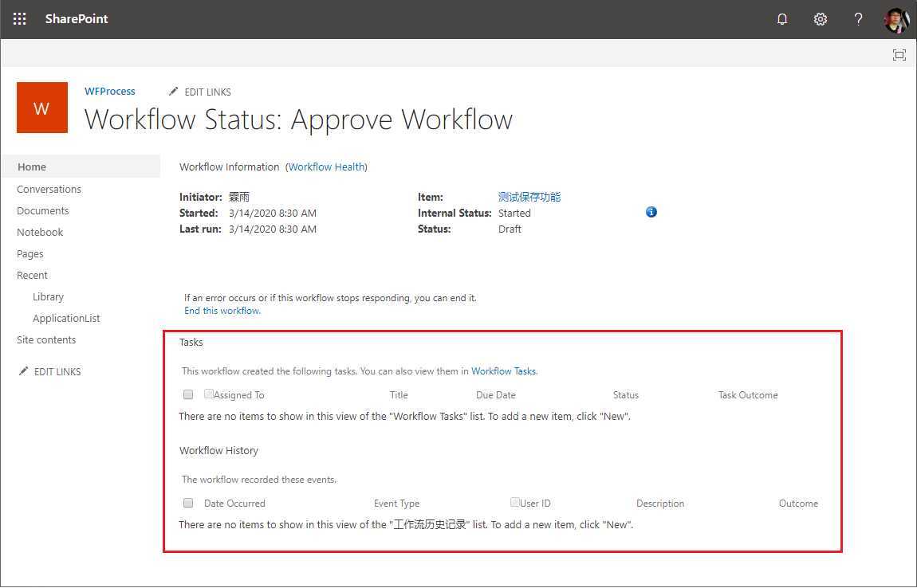Tick the select-all checkbox in Workflow History table
The height and width of the screenshot is (588, 917).
coord(187,503)
